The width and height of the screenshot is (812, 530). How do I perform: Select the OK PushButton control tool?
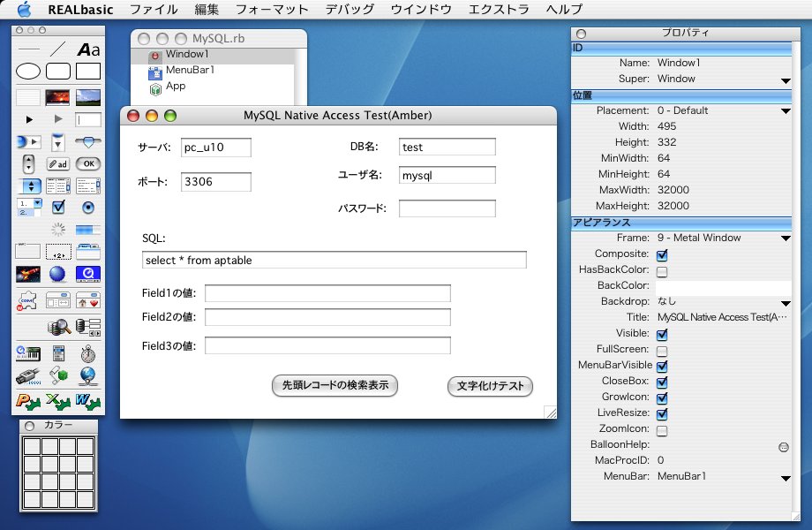[88, 163]
